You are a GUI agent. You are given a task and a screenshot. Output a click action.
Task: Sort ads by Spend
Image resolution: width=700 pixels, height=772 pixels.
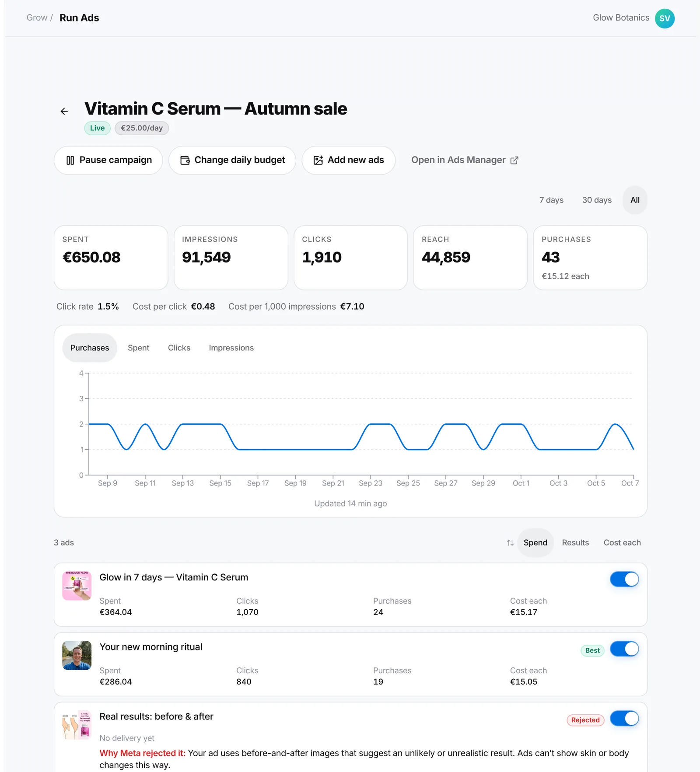point(535,543)
